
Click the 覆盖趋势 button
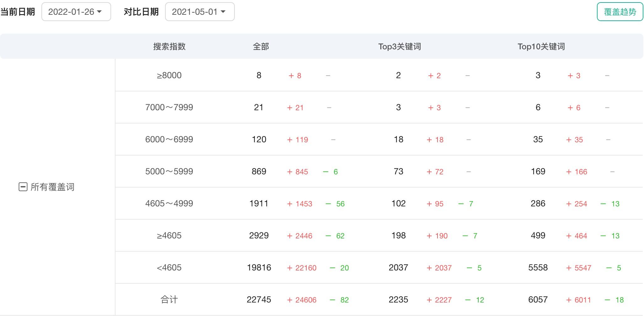(620, 12)
